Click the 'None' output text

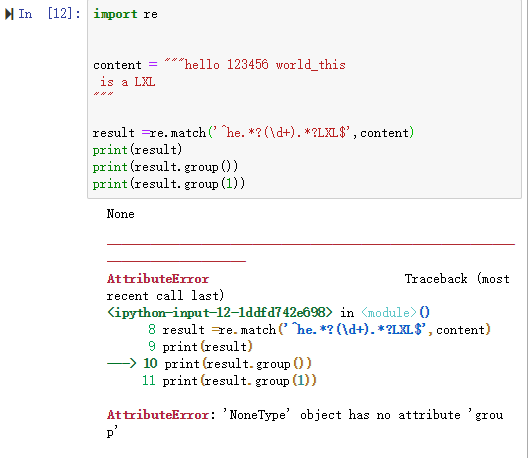tap(121, 214)
